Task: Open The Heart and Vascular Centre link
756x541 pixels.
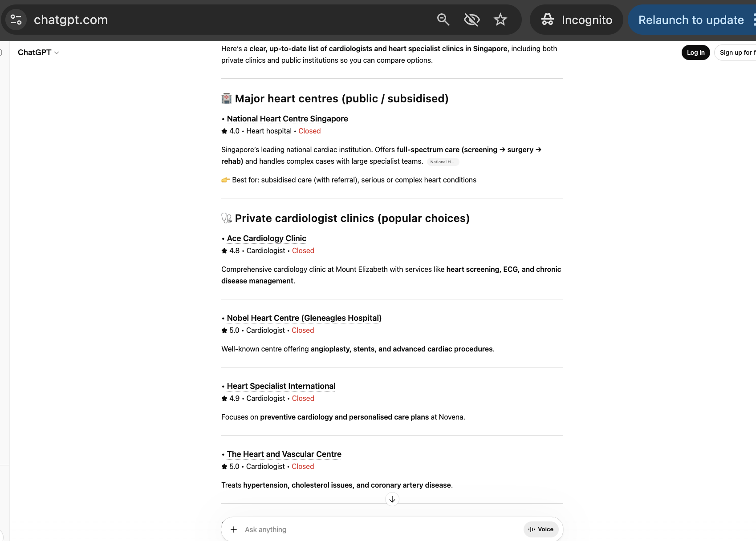Action: [x=284, y=454]
